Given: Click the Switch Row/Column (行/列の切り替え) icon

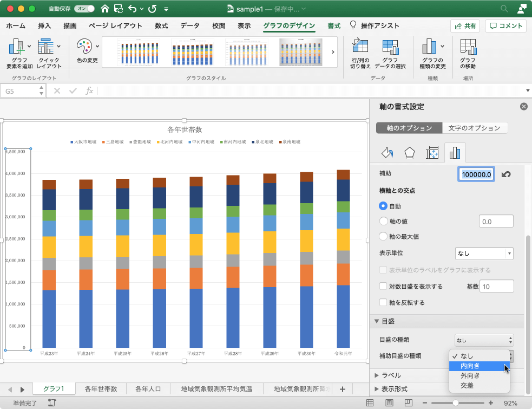Looking at the screenshot, I should tap(360, 47).
